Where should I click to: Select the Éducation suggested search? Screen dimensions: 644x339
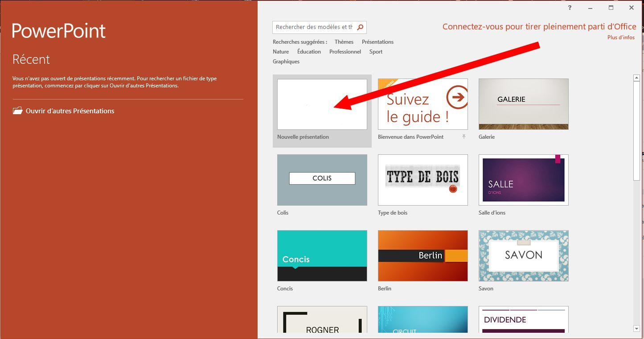point(309,52)
